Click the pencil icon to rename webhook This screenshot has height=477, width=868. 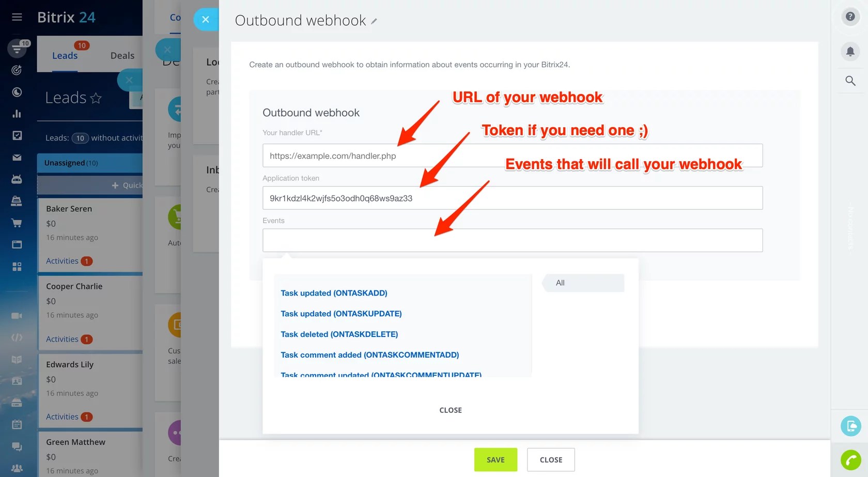374,21
